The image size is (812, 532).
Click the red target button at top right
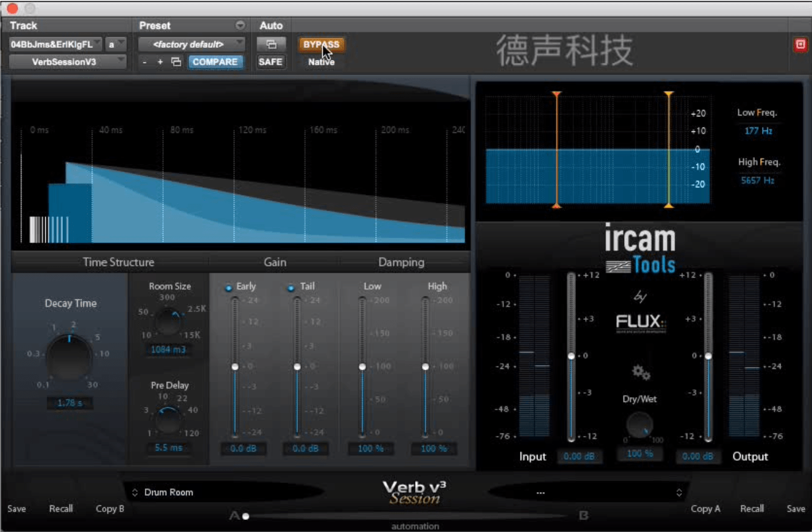tap(801, 44)
